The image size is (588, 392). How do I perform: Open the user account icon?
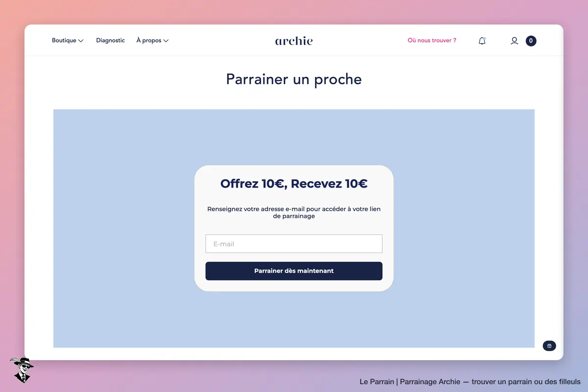click(x=514, y=41)
